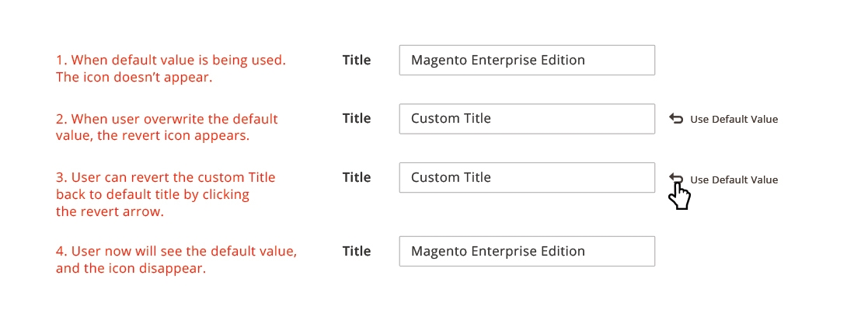
Task: Focus the last Magento Enterprise Edition title field
Action: coord(527,251)
